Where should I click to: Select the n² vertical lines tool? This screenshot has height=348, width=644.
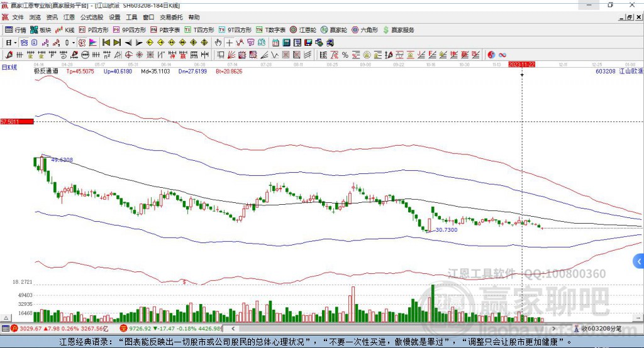(x=107, y=55)
